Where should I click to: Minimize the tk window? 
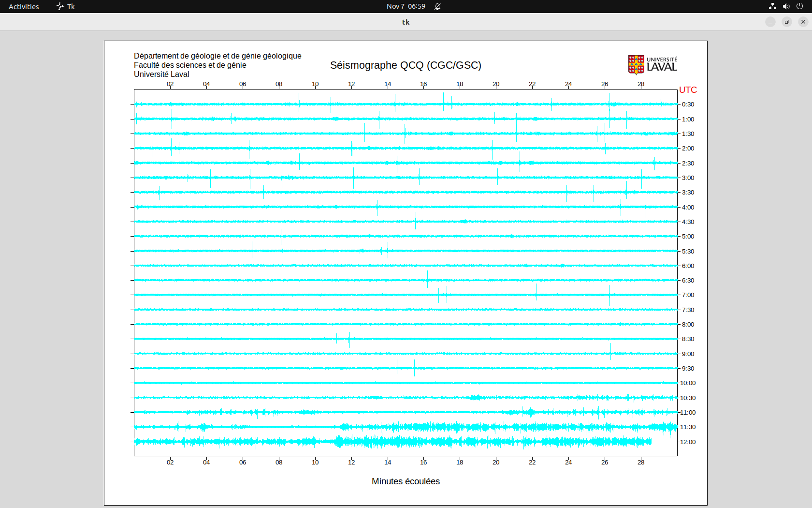(770, 22)
